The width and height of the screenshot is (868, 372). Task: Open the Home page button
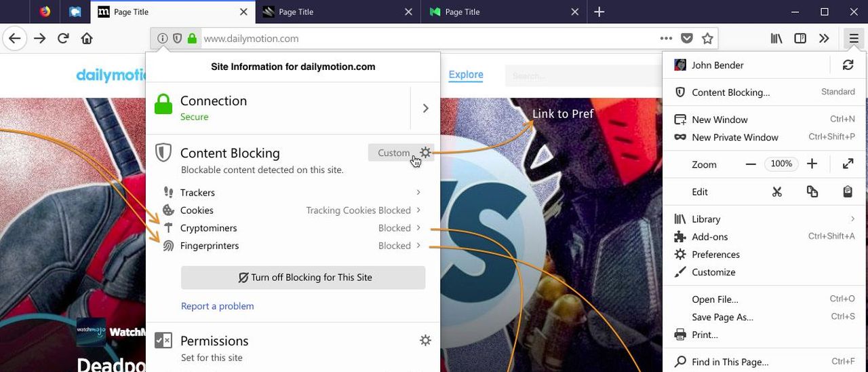pyautogui.click(x=87, y=39)
